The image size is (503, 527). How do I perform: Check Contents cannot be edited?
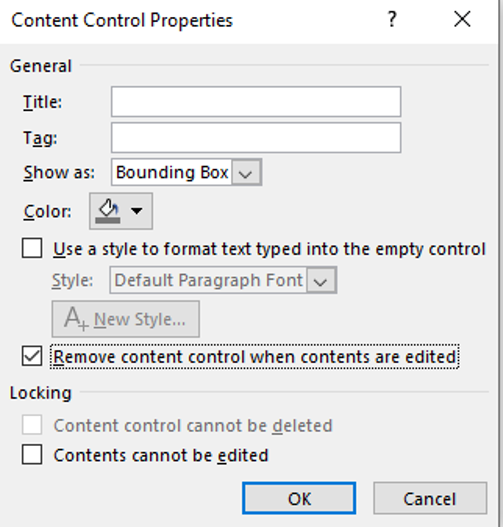coord(32,454)
